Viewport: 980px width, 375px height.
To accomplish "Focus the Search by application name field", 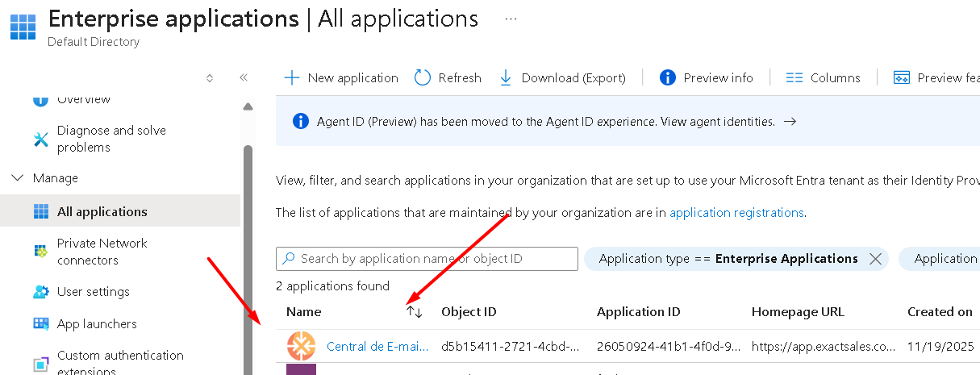I will coord(427,258).
